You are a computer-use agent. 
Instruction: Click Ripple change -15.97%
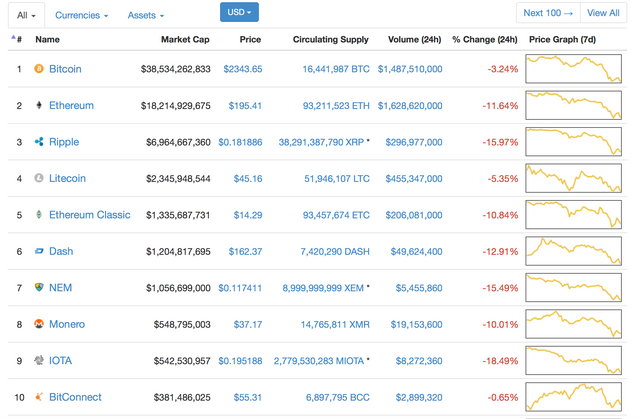(x=500, y=142)
